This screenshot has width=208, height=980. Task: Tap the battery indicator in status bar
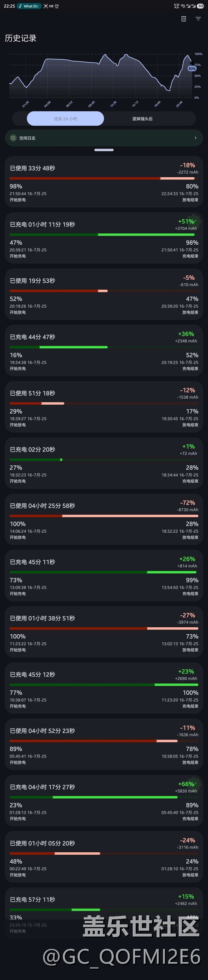[200, 6]
